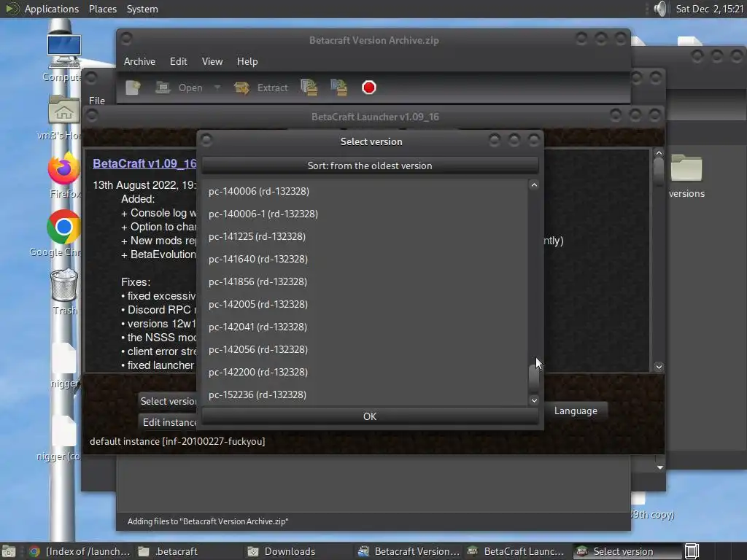The width and height of the screenshot is (747, 560).
Task: Select version pc-141856 (rd-132328)
Action: click(365, 281)
